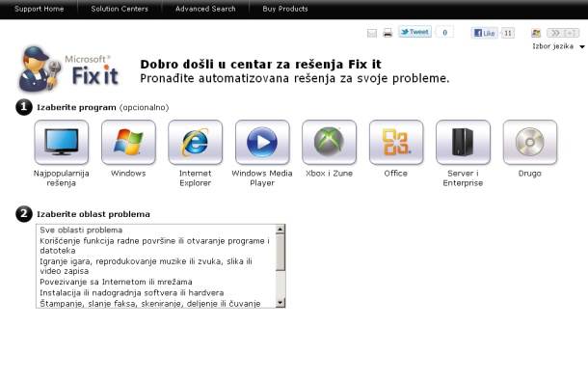
Task: Open the Support Home menu item
Action: tap(39, 9)
